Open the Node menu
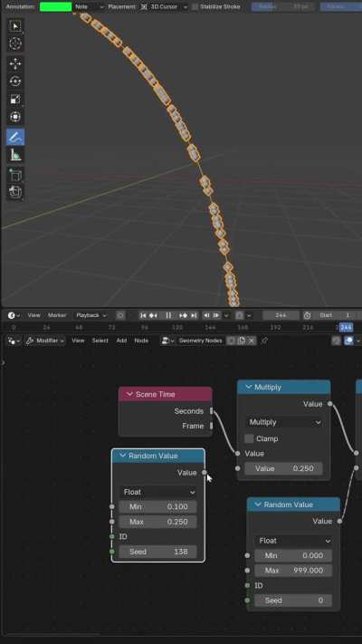Screen dimensions: 362x644 tap(141, 341)
